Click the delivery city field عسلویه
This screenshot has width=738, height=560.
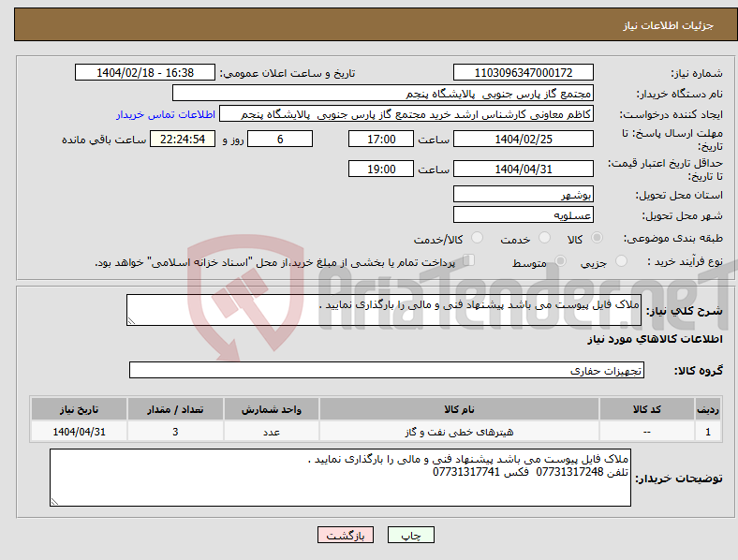tap(523, 214)
